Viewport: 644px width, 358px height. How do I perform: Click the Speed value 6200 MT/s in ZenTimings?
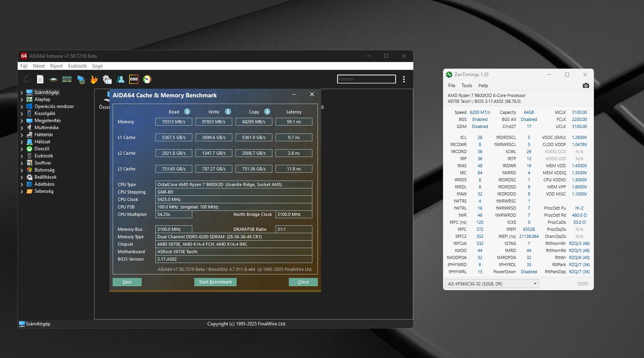(x=480, y=112)
